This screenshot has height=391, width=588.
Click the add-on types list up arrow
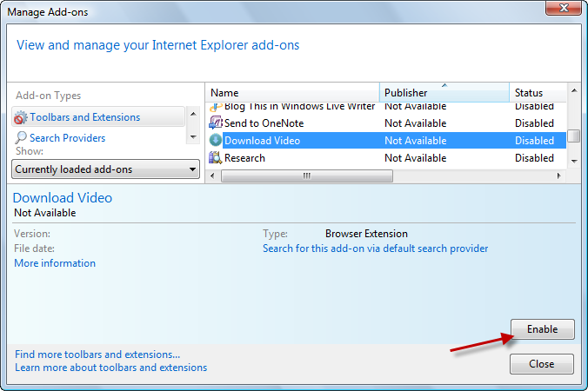pyautogui.click(x=193, y=114)
